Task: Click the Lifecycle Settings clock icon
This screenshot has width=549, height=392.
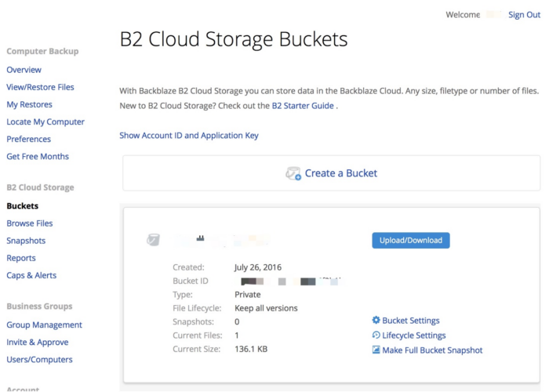Action: tap(376, 335)
